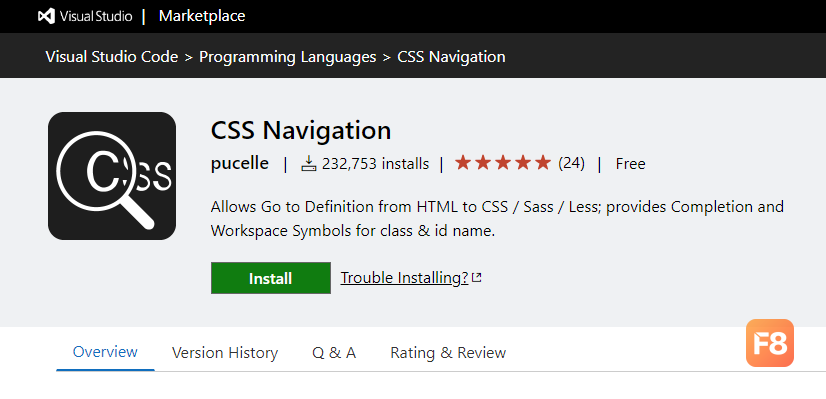Open the Trouble Installing? help link
This screenshot has height=399, width=826.
tap(405, 278)
